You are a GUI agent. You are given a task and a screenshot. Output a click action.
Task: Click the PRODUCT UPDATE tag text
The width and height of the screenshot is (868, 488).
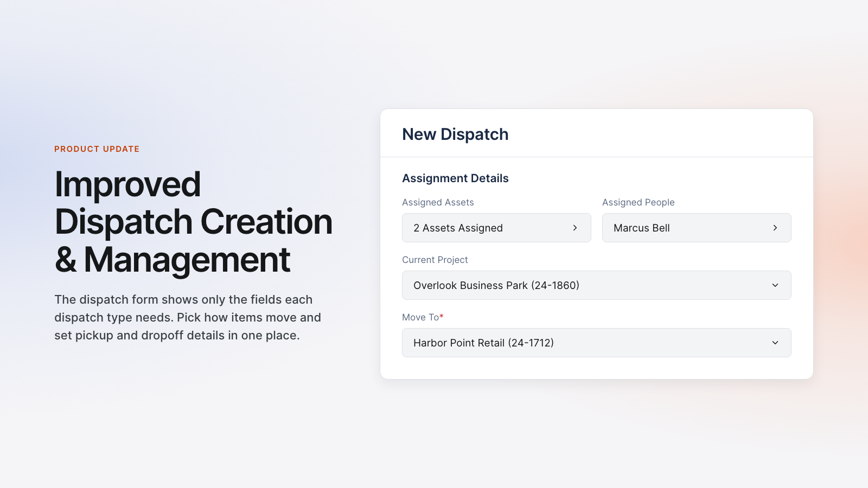[x=97, y=149]
